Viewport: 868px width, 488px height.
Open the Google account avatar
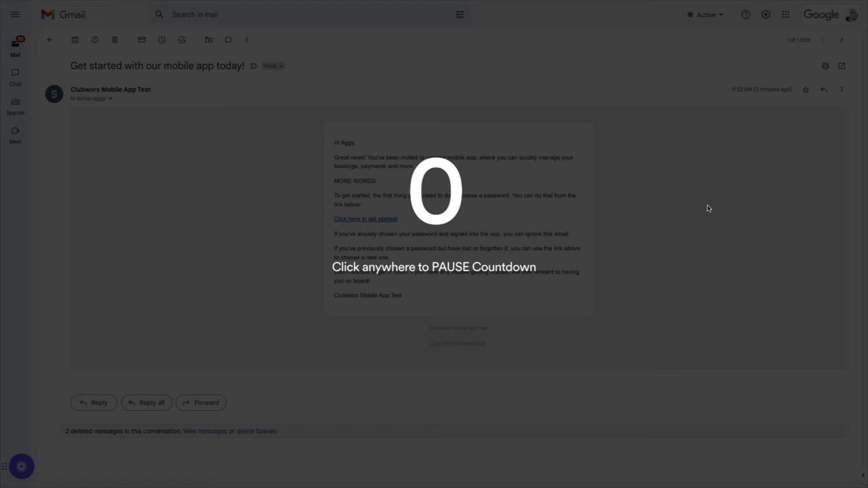click(x=852, y=14)
